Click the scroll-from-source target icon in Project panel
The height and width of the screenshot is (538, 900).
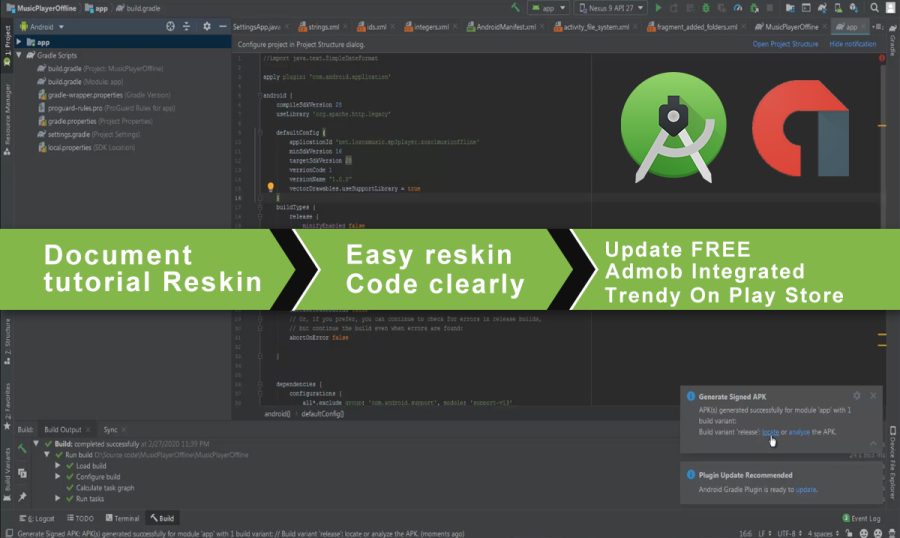170,26
